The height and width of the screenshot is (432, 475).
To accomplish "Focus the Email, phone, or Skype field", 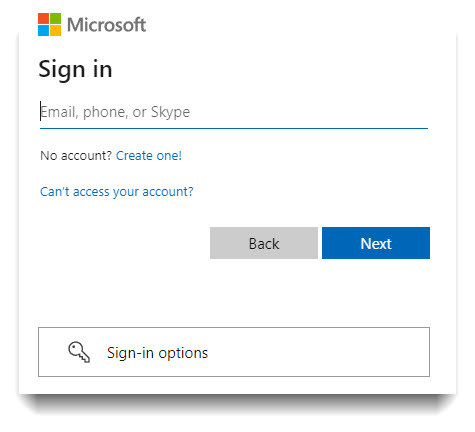I will (234, 113).
